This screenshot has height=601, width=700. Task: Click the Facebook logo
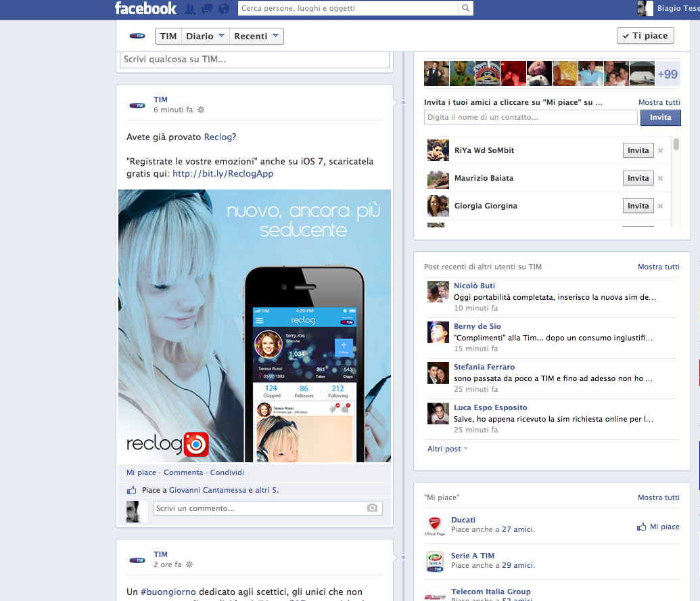pos(145,8)
